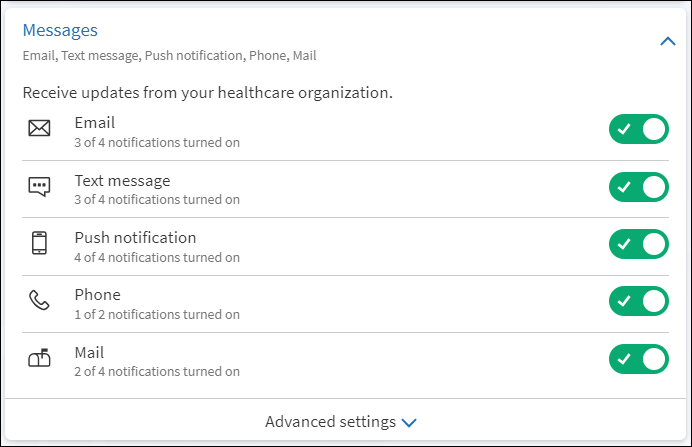Click the Messages heading link

pyautogui.click(x=60, y=30)
